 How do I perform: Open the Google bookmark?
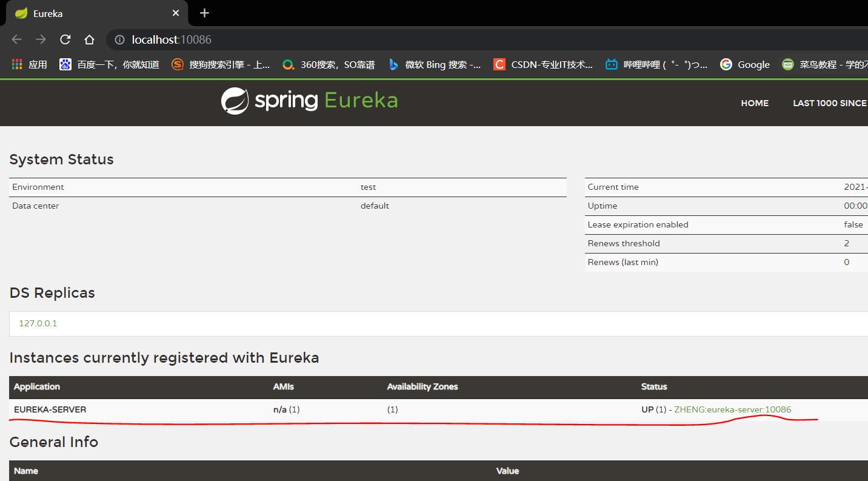point(745,64)
